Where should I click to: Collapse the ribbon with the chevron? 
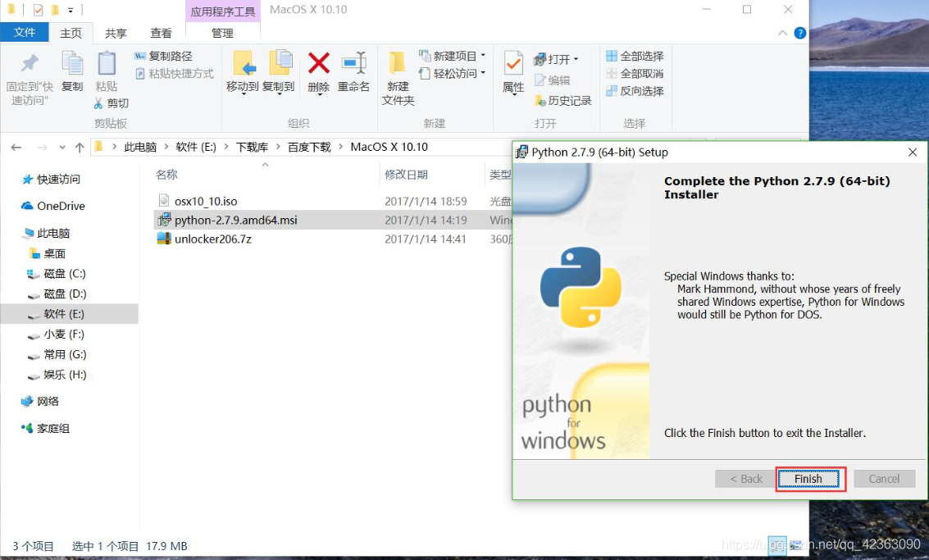point(782,33)
